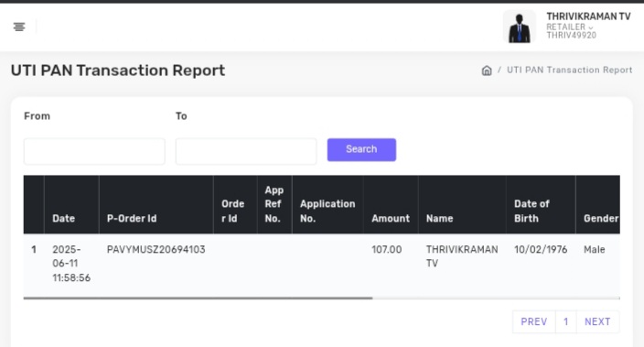
Task: Sort by Date column header
Action: 64,218
